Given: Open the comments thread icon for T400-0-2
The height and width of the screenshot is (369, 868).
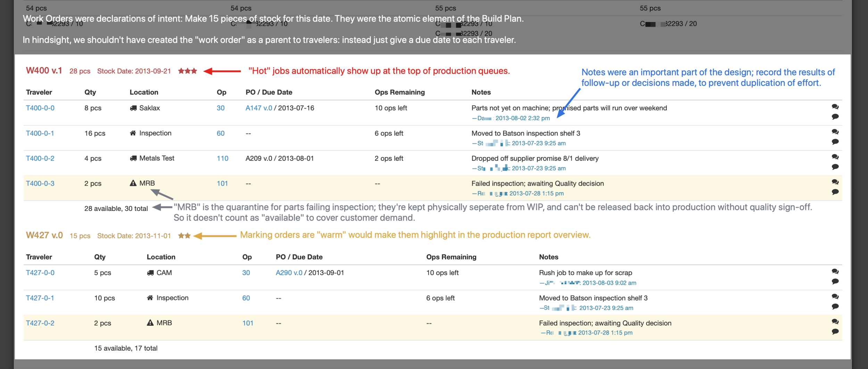Looking at the screenshot, I should (835, 157).
